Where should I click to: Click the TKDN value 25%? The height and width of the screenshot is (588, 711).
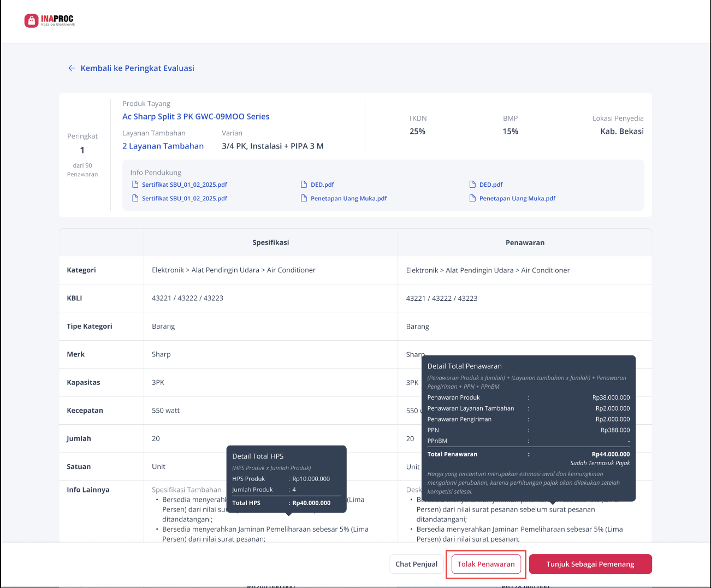coord(417,131)
